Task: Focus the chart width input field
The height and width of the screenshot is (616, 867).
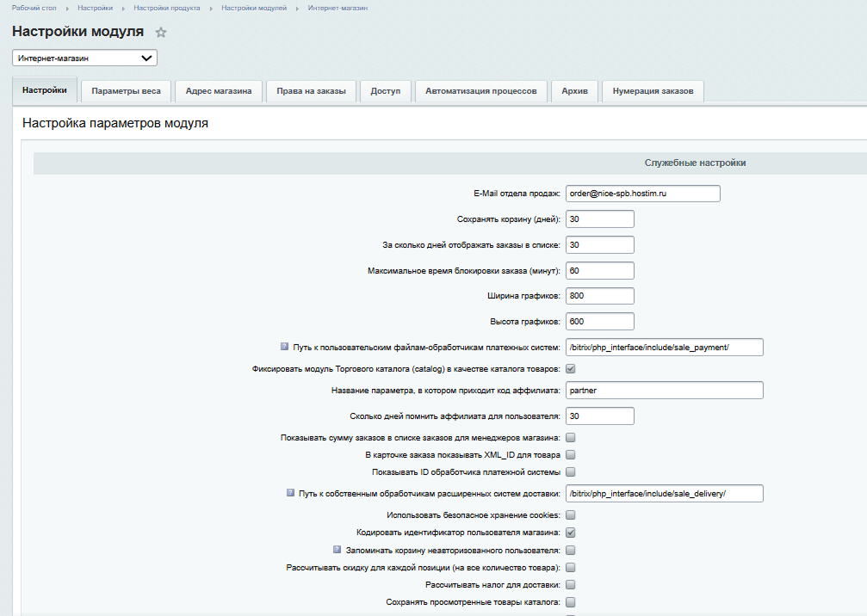Action: coord(599,296)
